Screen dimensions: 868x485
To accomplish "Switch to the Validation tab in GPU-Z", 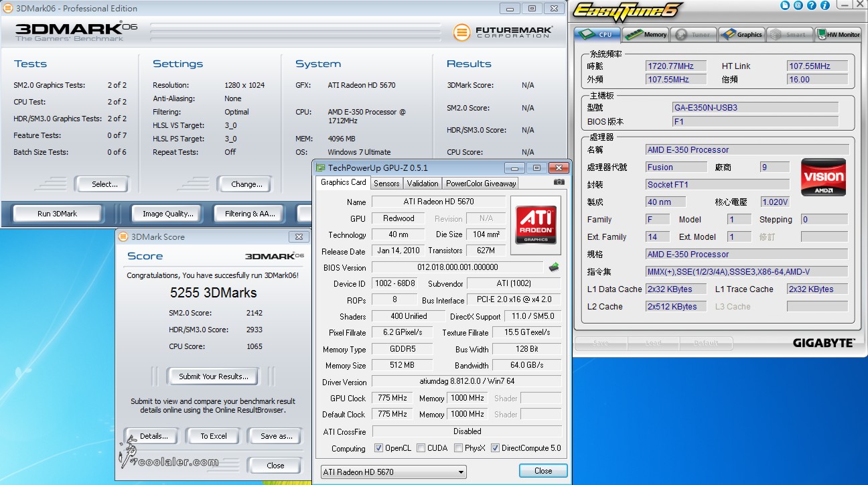I will [x=423, y=183].
